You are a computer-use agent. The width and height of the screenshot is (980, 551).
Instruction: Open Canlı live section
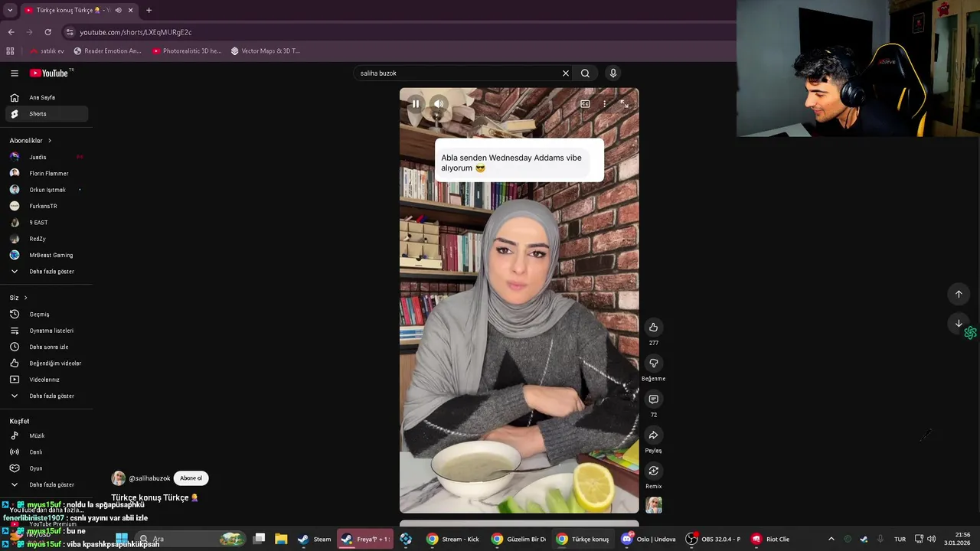pyautogui.click(x=47, y=452)
